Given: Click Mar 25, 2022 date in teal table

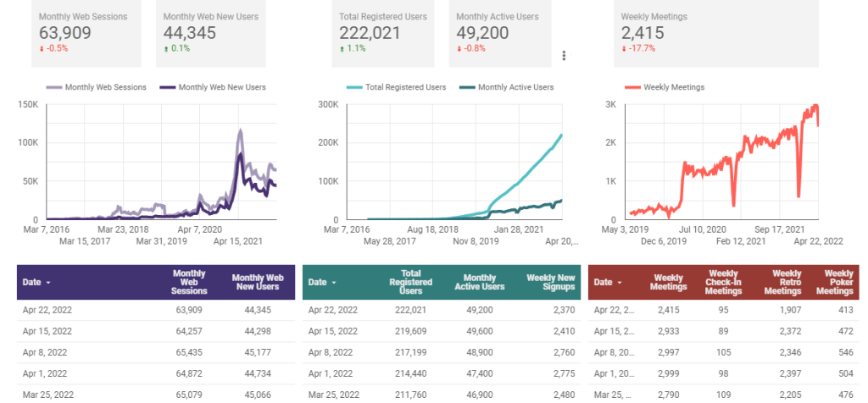Looking at the screenshot, I should 332,395.
